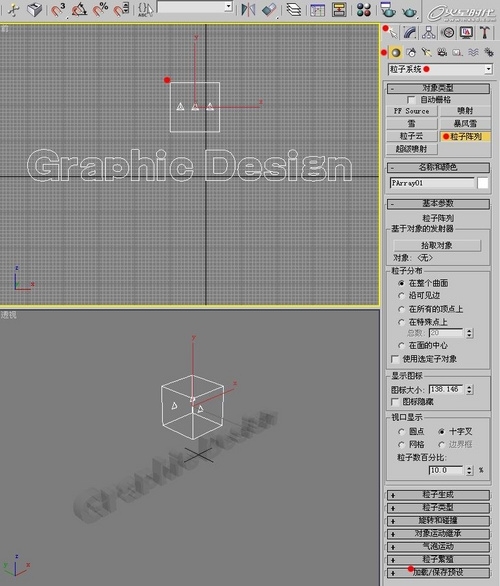
Task: Click the 粒子云 button
Action: 412,136
